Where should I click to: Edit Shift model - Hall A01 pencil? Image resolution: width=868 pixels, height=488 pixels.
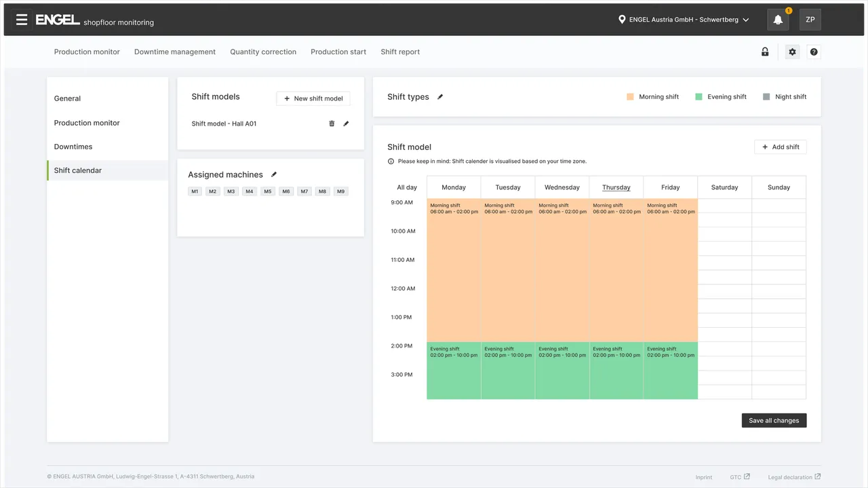pyautogui.click(x=346, y=124)
